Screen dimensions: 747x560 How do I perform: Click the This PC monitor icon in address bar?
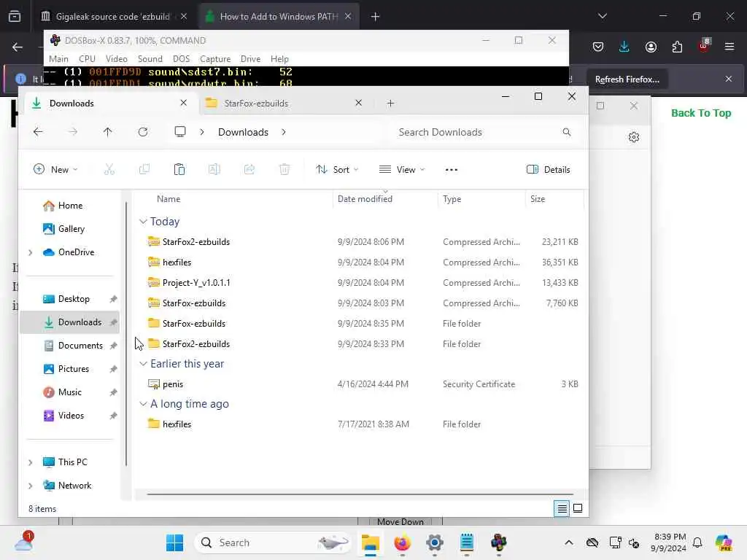pyautogui.click(x=180, y=132)
